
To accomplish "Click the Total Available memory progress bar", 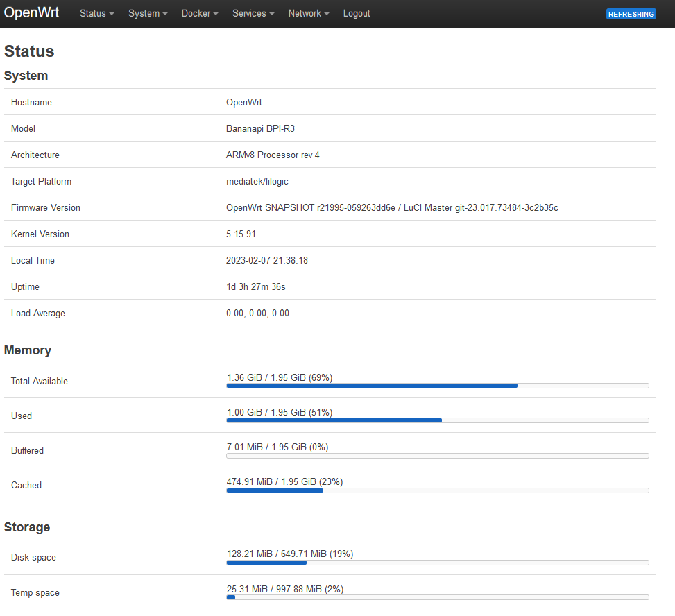I will point(437,386).
